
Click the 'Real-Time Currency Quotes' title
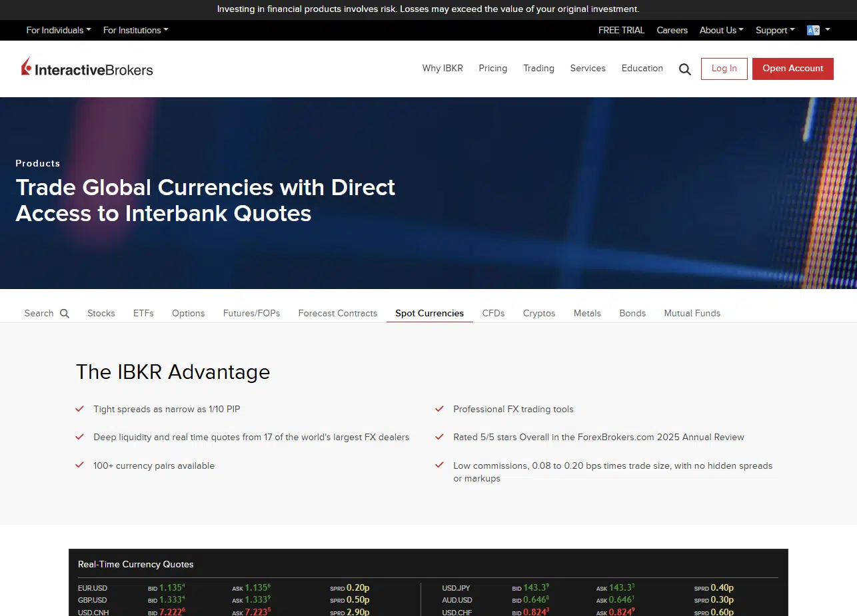click(136, 564)
